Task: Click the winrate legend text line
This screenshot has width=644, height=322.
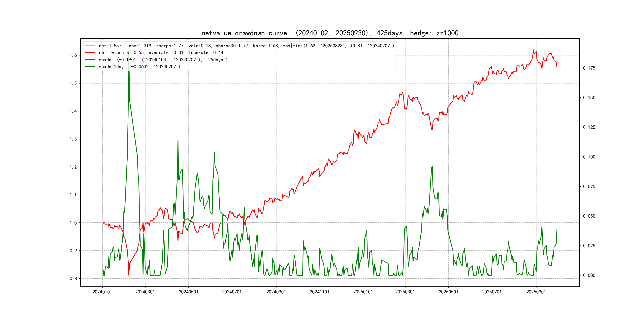Action: pos(161,53)
